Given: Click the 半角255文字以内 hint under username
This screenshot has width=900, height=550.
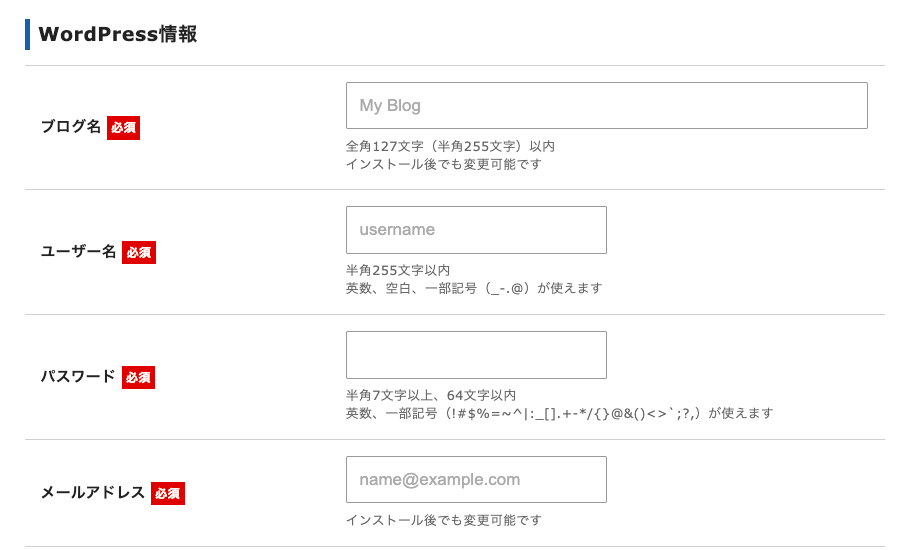Looking at the screenshot, I should [398, 270].
